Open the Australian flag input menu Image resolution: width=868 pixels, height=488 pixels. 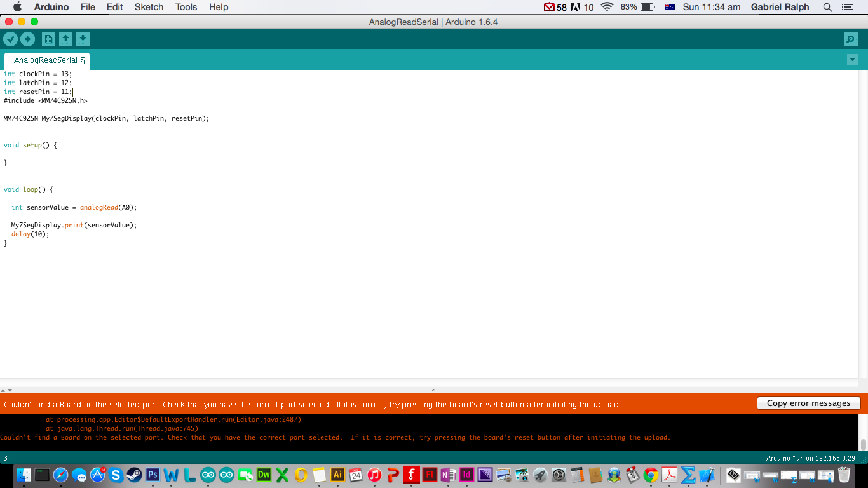coord(669,7)
